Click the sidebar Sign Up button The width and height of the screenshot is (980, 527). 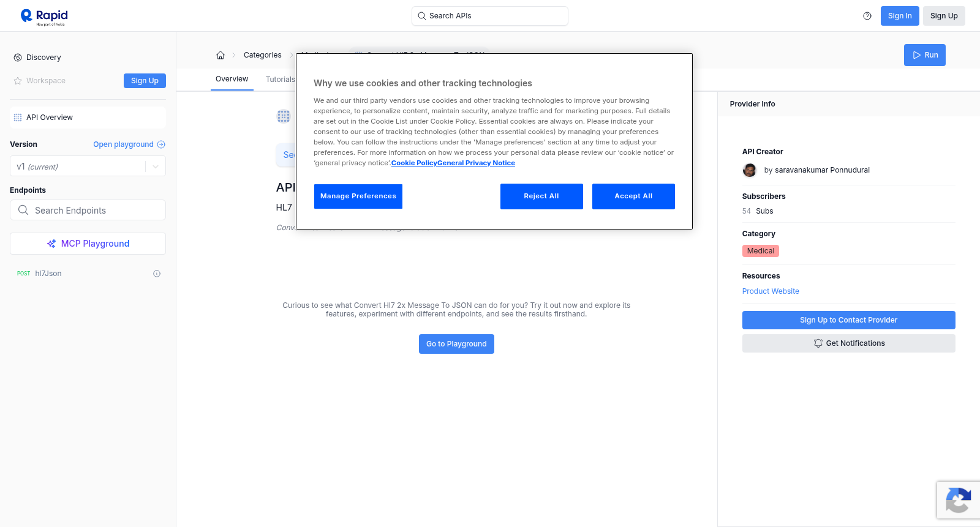[145, 81]
